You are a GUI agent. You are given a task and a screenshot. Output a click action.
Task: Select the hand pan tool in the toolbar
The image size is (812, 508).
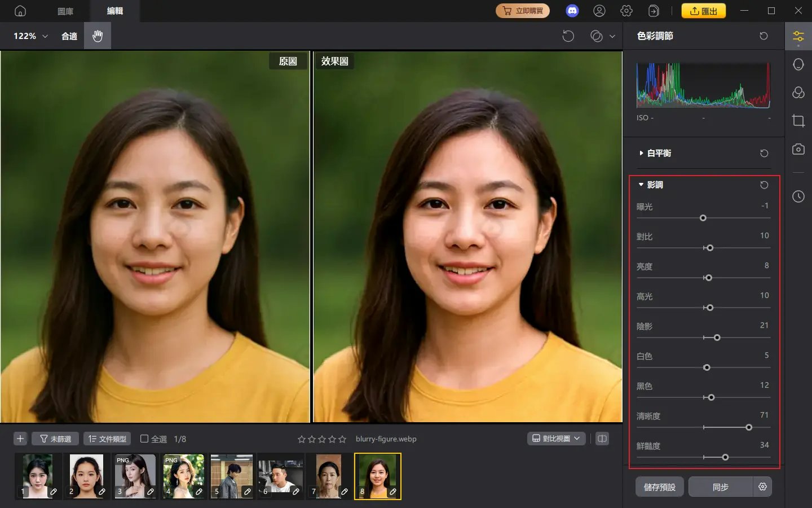[97, 36]
